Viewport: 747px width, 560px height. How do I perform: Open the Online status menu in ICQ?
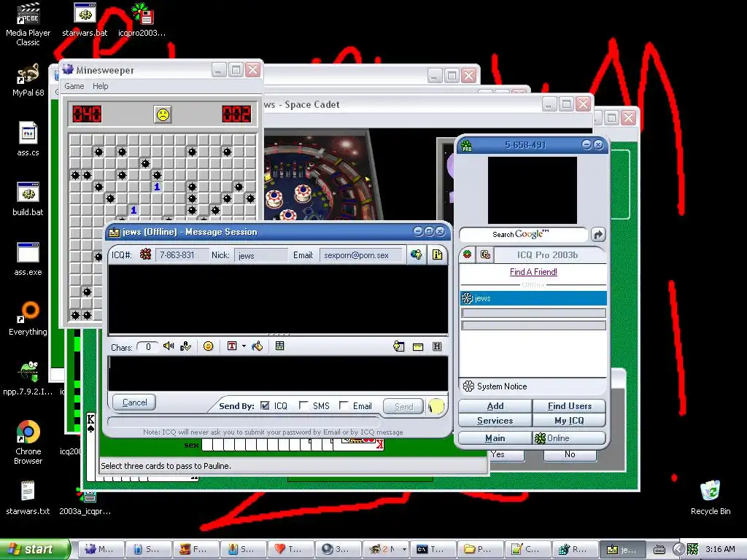569,438
